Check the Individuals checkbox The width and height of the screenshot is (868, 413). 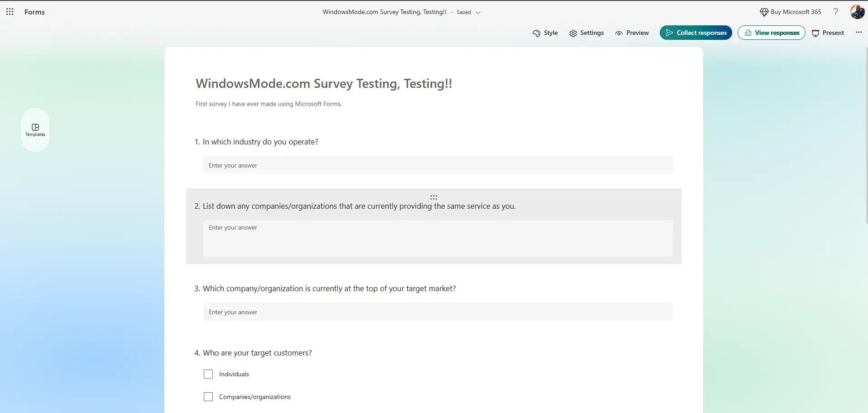(208, 374)
